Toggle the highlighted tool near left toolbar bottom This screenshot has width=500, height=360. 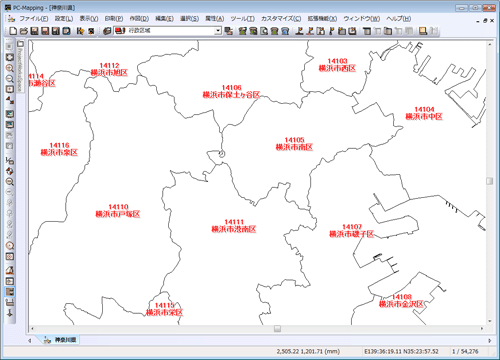click(10, 292)
